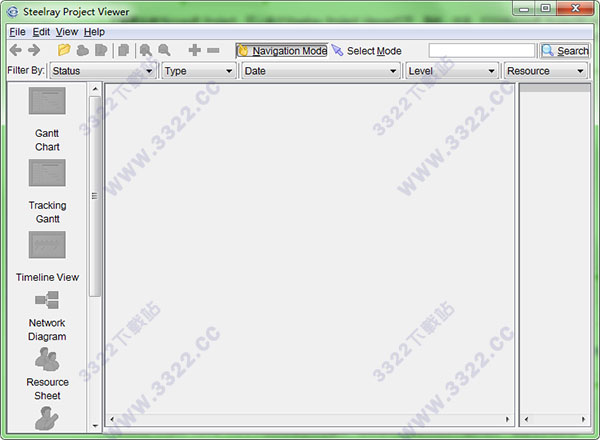600x440 pixels.
Task: Open the Resource filter dropdown
Action: 545,71
